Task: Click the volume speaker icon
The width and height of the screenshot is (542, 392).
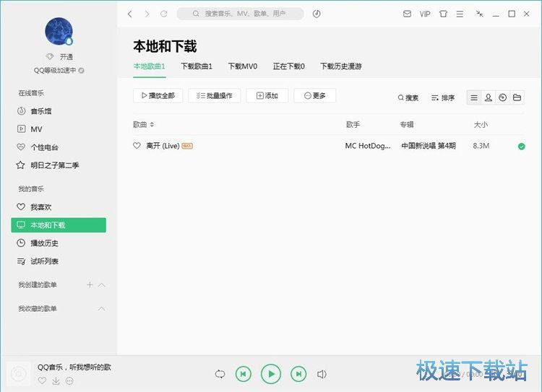Action: (x=322, y=375)
